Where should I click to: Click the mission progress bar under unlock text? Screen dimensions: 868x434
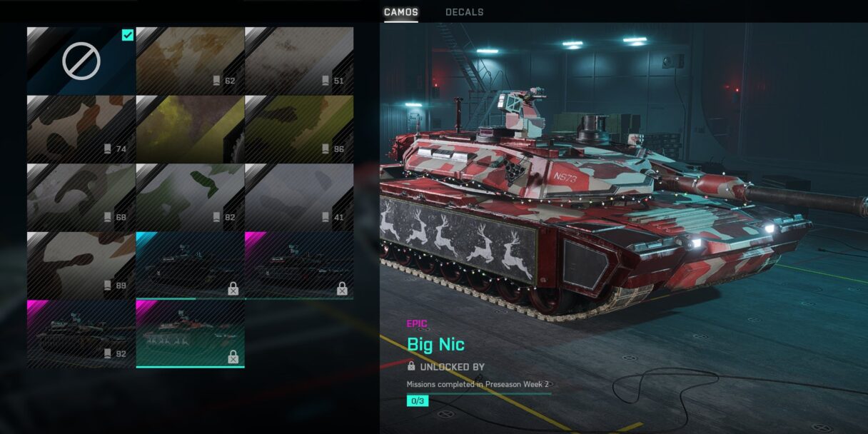tap(479, 393)
